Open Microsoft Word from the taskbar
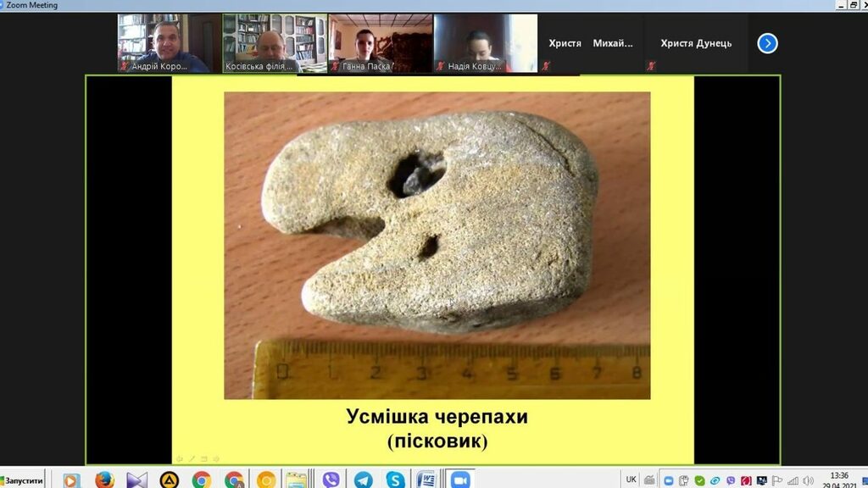This screenshot has height=488, width=868. tap(426, 480)
